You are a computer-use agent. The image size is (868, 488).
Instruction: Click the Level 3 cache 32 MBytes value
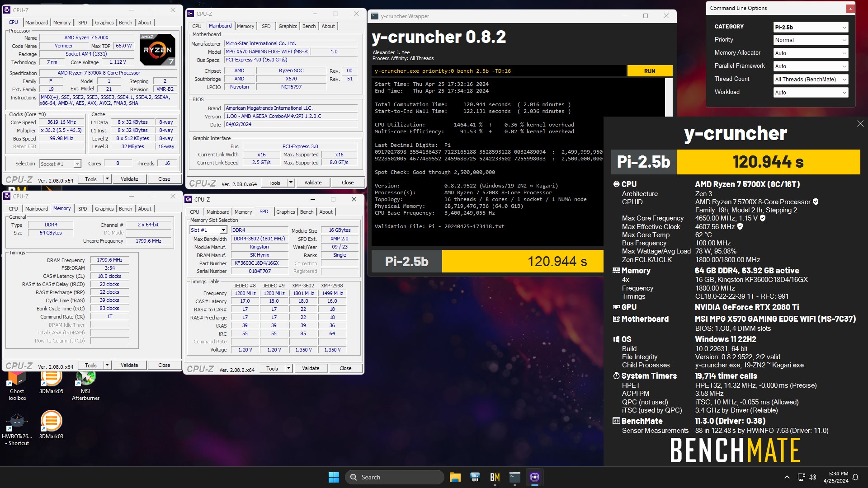pos(132,146)
